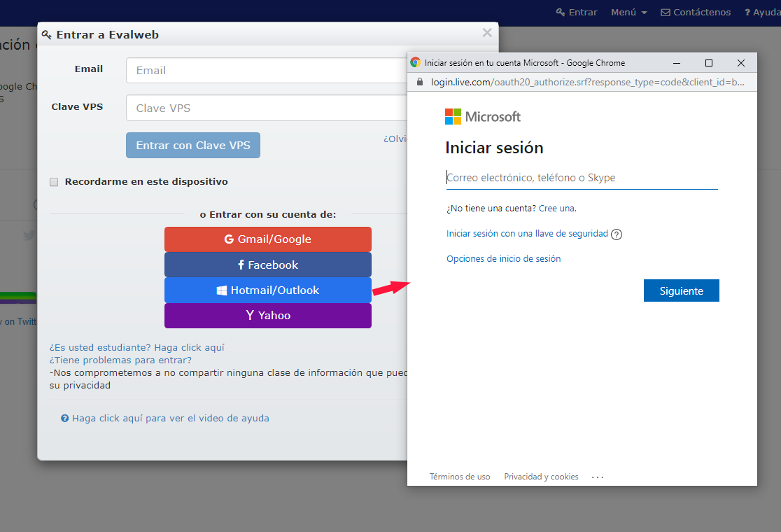The width and height of the screenshot is (781, 532).
Task: Focus Correo electrónico, teléfono o Skype field
Action: tap(582, 178)
